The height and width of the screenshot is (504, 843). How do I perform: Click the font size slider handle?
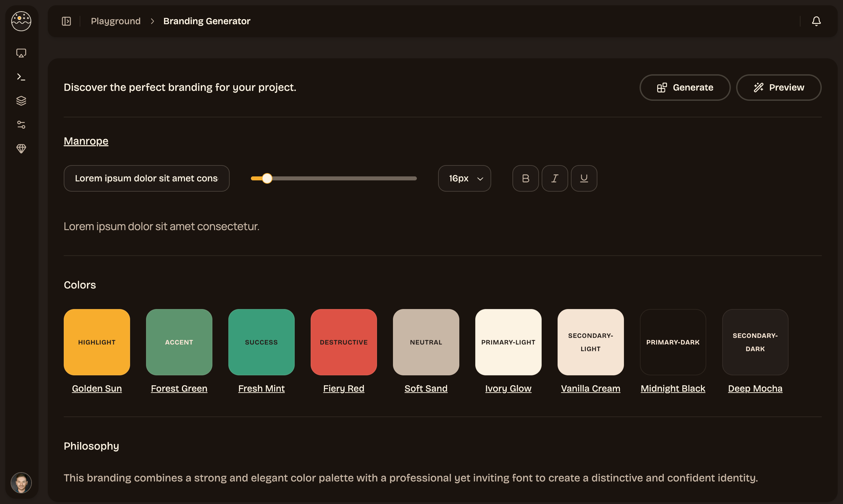pos(267,178)
